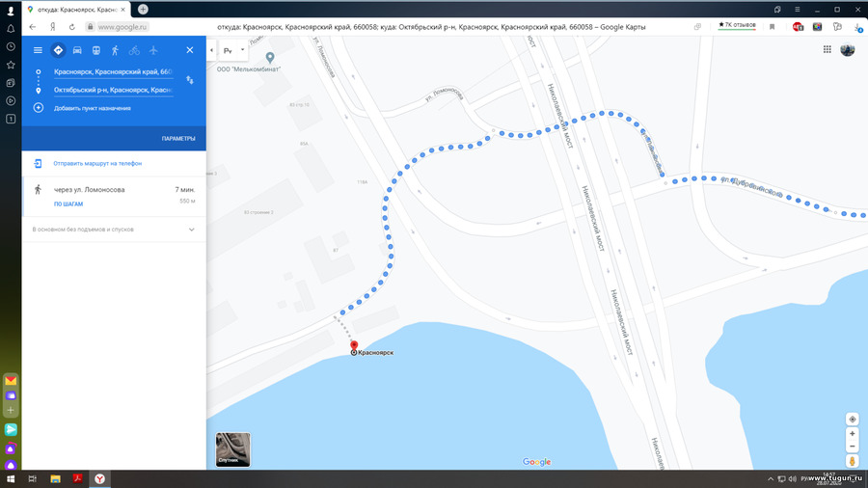
Task: Open the Google apps grid
Action: pos(827,49)
